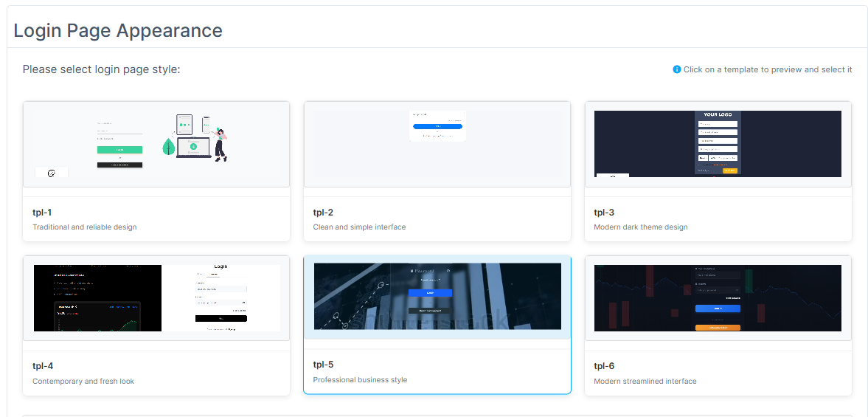This screenshot has width=868, height=417.
Task: Preview the tpl-4 split-screen login thumbnail
Action: click(x=156, y=298)
